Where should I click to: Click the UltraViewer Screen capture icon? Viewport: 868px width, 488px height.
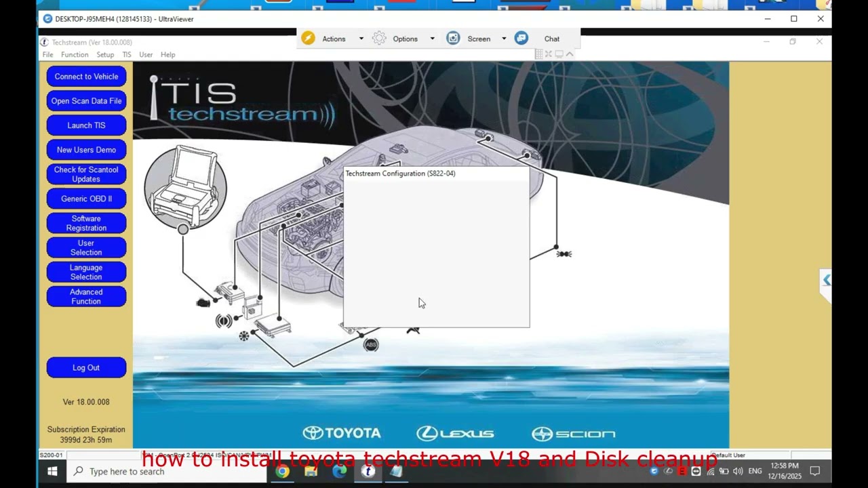click(453, 39)
